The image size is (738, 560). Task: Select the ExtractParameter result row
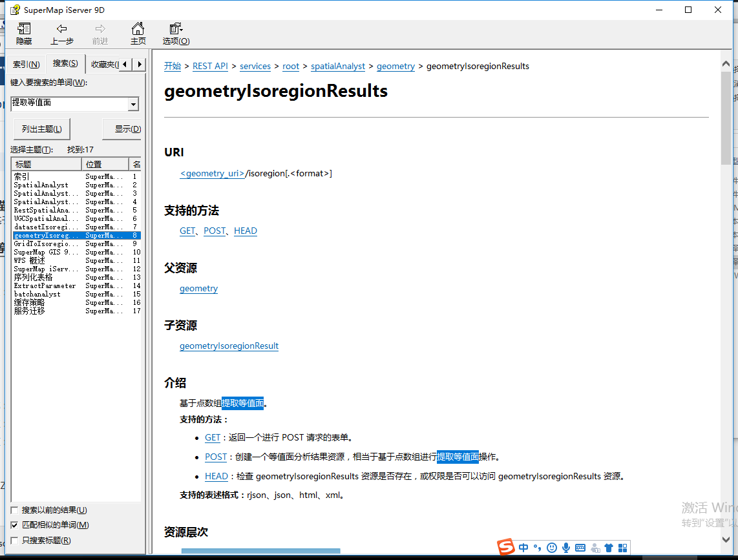click(77, 286)
